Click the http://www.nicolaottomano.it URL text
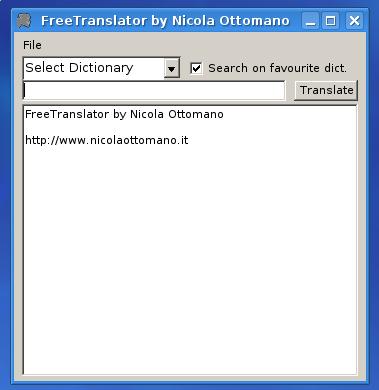The height and width of the screenshot is (390, 379). click(107, 140)
